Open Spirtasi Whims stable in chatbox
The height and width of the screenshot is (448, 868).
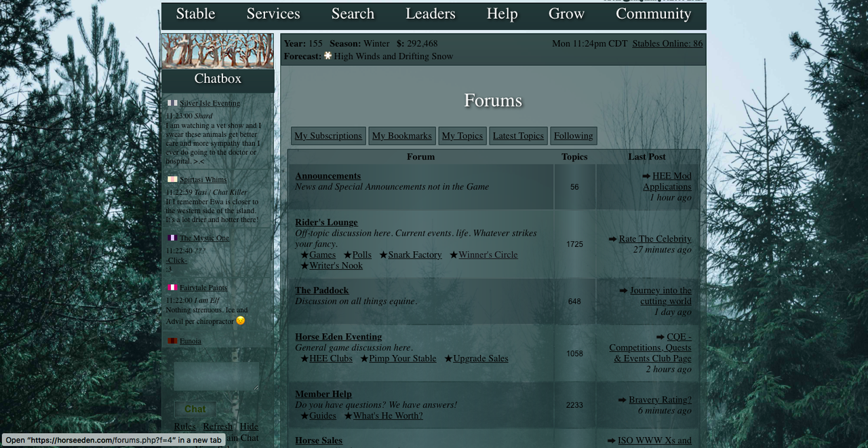(x=203, y=179)
